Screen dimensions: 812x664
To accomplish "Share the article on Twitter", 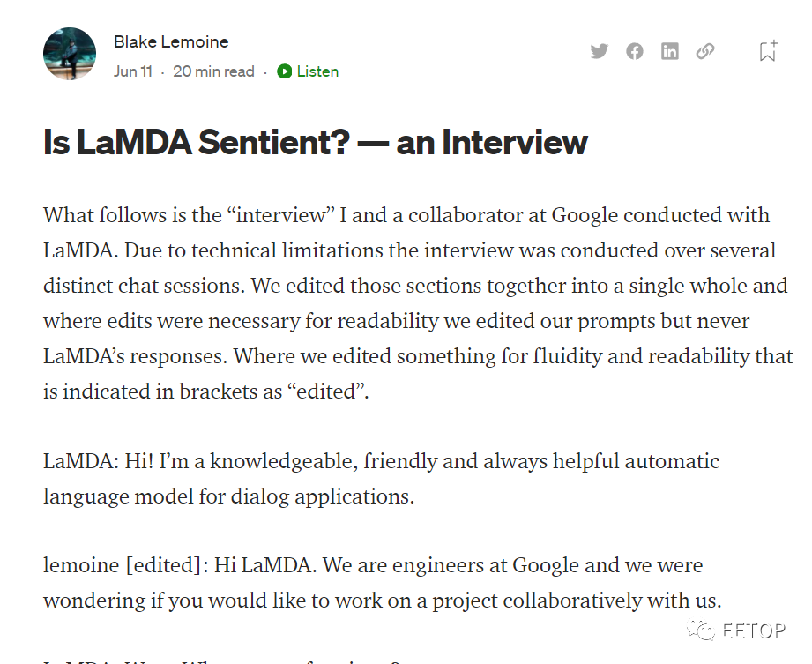I will click(600, 51).
